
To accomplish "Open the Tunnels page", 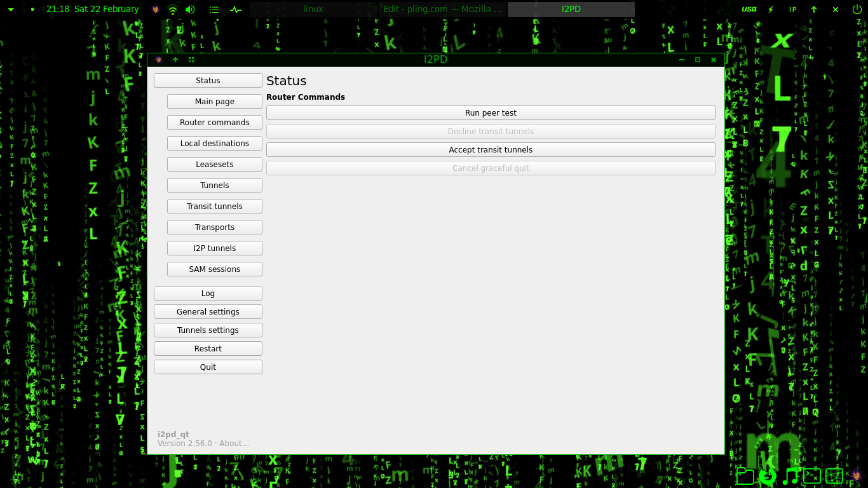I will click(x=215, y=186).
